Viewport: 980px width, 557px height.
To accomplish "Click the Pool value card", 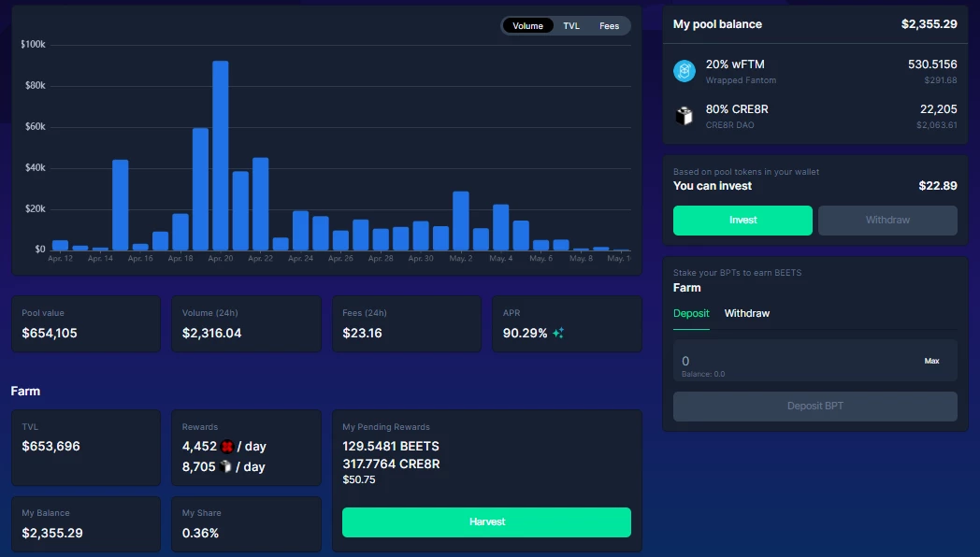I will point(86,324).
